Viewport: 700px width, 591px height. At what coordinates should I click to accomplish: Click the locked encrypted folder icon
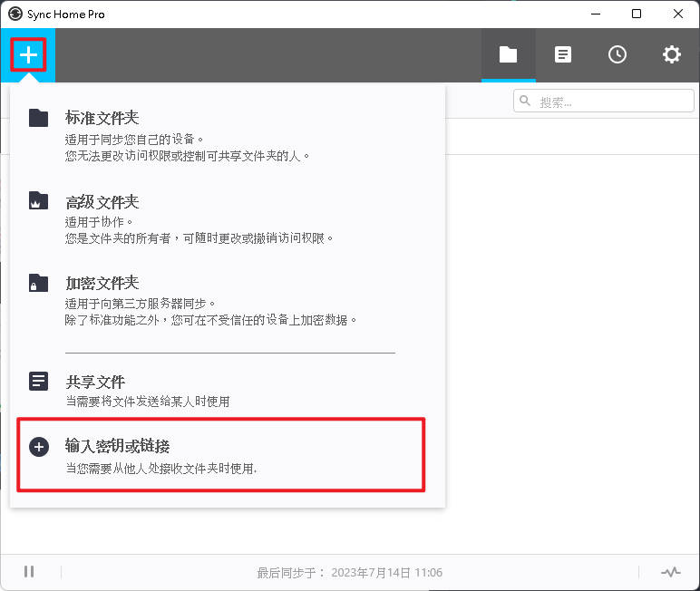38,283
